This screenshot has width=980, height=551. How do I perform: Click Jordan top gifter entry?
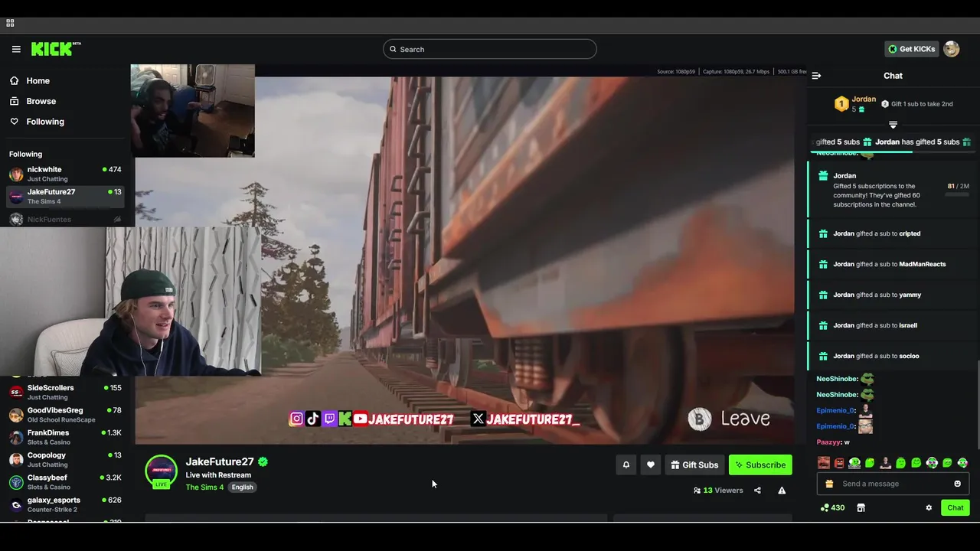[856, 104]
